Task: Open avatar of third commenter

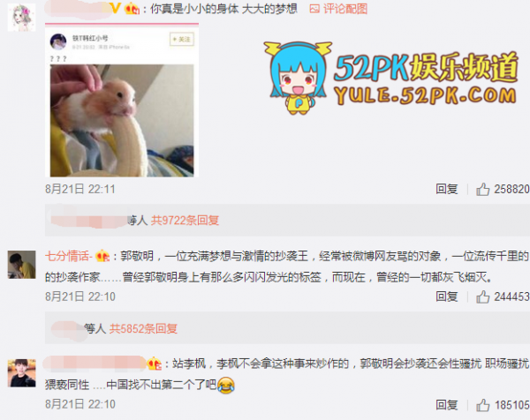Action: click(x=21, y=373)
